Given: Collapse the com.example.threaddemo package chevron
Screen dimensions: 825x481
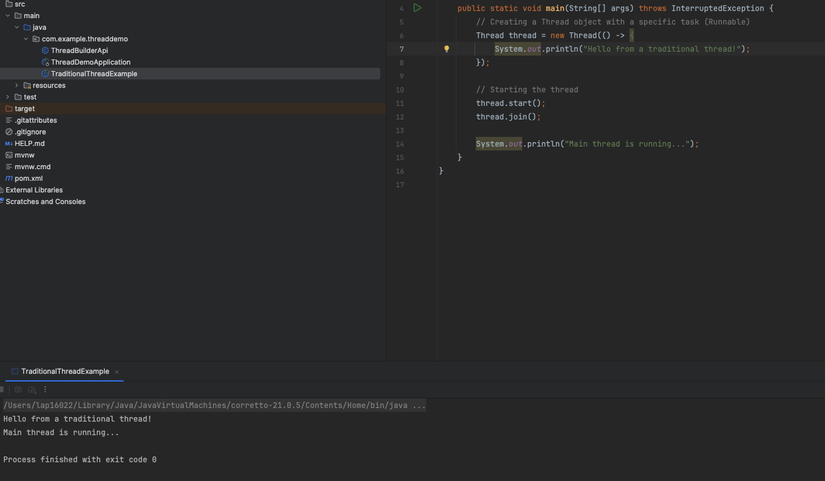Looking at the screenshot, I should [26, 39].
